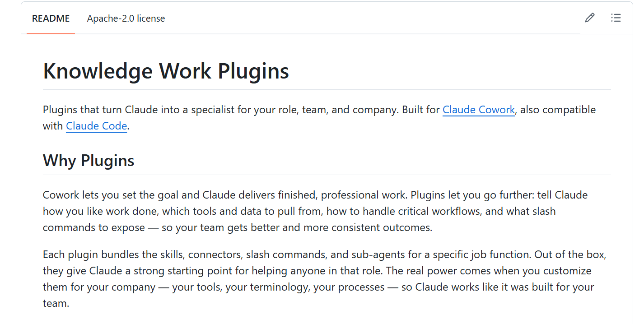Switch to the README tab
The width and height of the screenshot is (644, 324).
[x=51, y=19]
